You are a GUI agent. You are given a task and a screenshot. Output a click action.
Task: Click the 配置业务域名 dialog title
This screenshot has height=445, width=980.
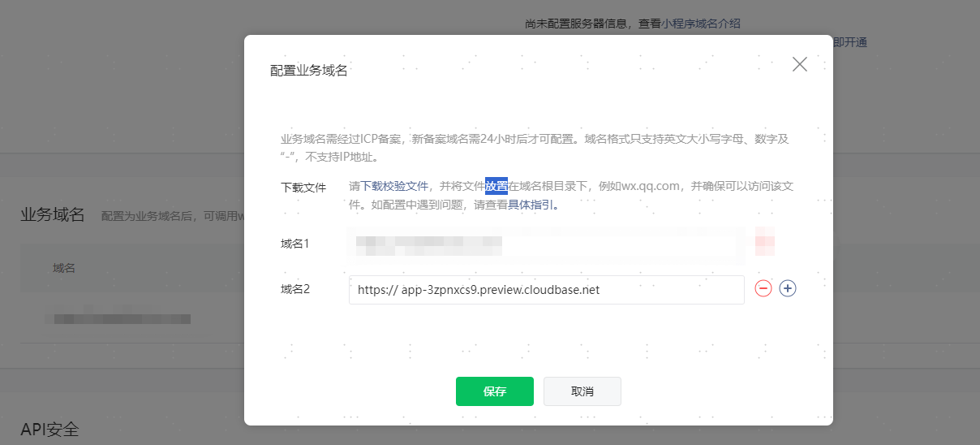(x=309, y=71)
